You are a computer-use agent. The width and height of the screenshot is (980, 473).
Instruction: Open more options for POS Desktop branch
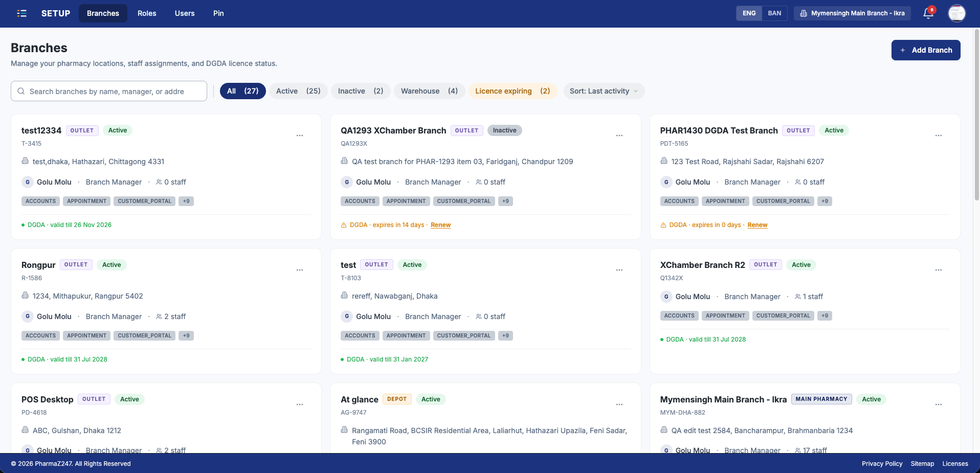point(300,404)
